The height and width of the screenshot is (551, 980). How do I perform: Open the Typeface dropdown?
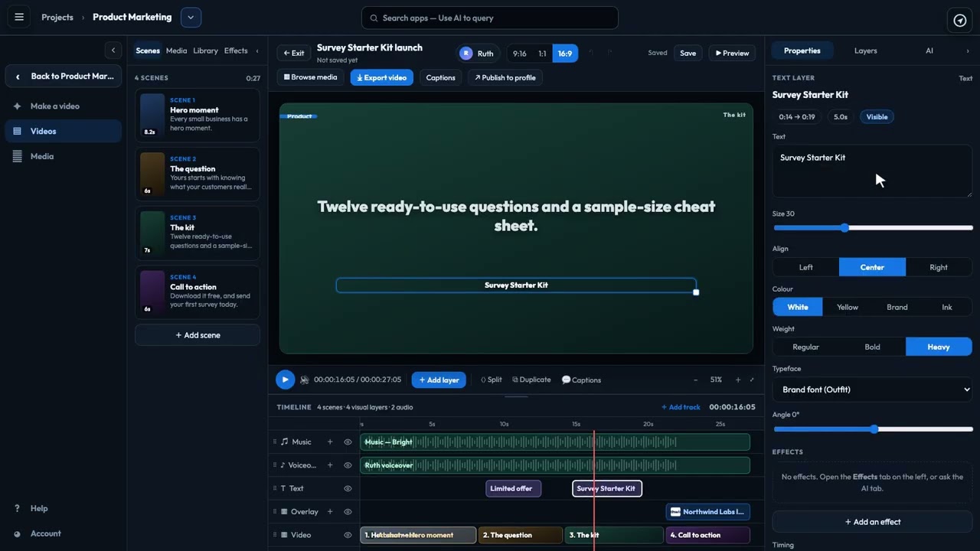pyautogui.click(x=872, y=390)
